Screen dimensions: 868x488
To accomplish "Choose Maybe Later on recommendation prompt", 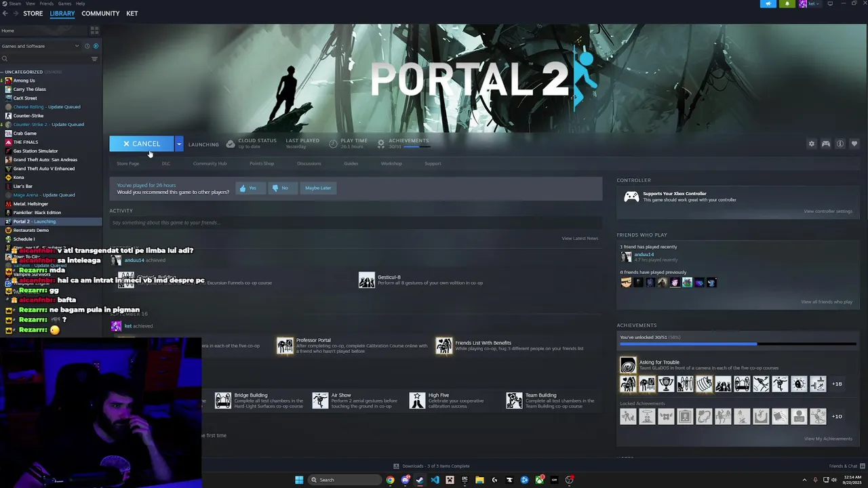I will click(x=318, y=188).
